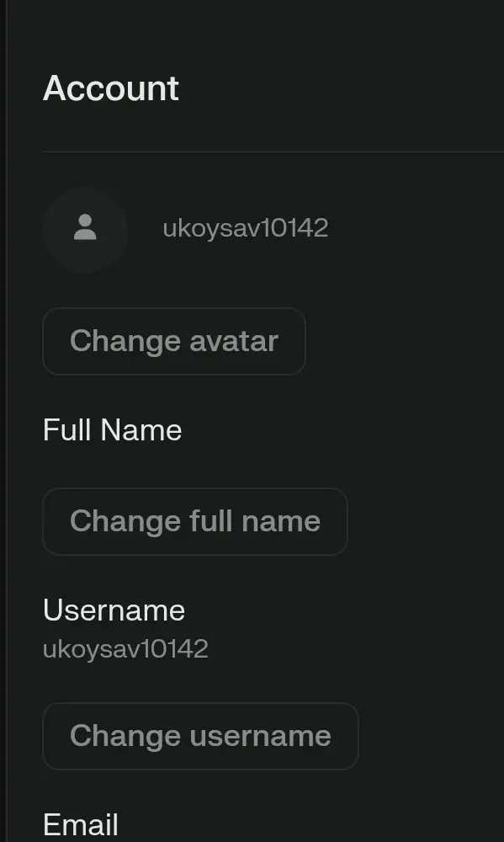Click the digits 10142 in profile header name
Image resolution: width=504 pixels, height=842 pixels.
(294, 228)
